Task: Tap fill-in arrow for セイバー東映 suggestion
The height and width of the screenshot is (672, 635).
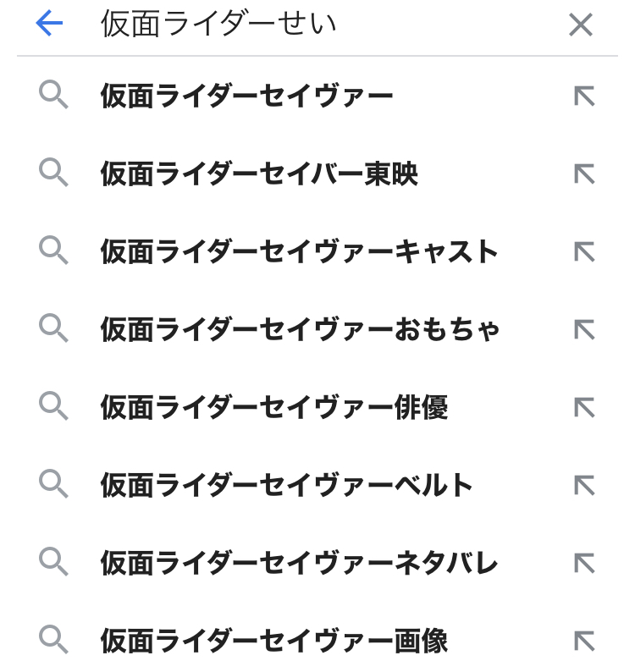Action: pyautogui.click(x=584, y=174)
